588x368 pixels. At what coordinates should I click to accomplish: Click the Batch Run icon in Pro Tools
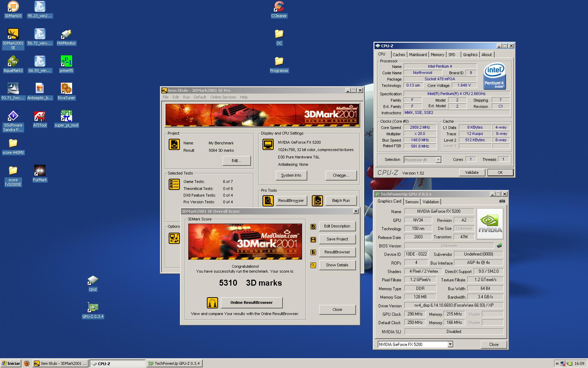coord(317,200)
